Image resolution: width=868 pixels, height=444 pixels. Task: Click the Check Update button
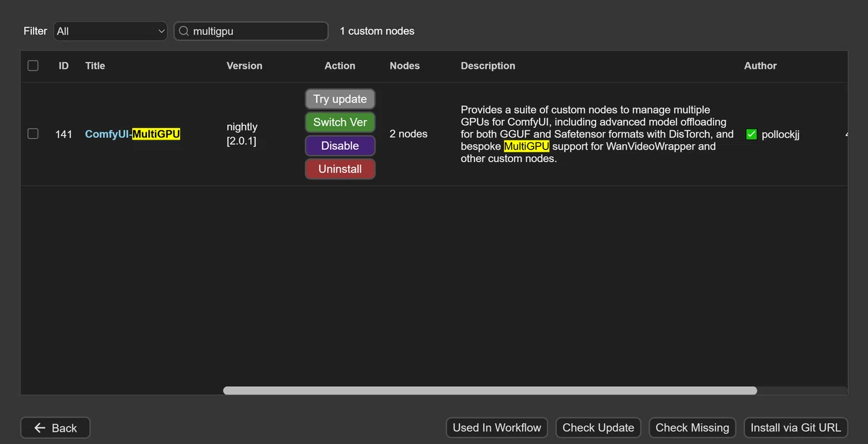tap(598, 428)
